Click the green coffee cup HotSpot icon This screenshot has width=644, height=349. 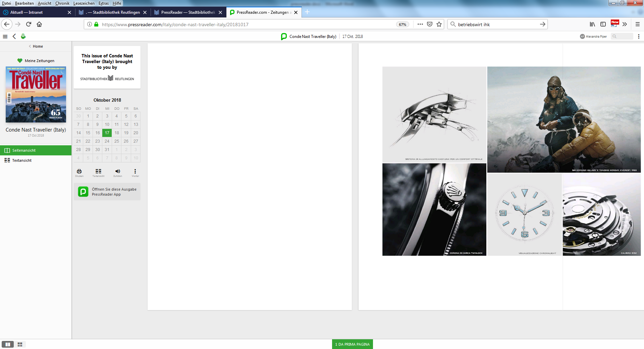(x=23, y=37)
